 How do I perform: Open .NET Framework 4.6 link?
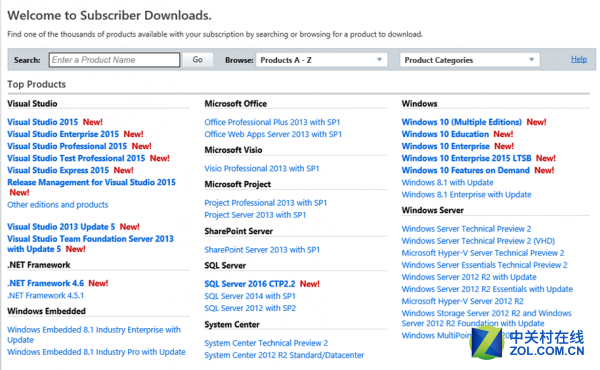(x=46, y=284)
